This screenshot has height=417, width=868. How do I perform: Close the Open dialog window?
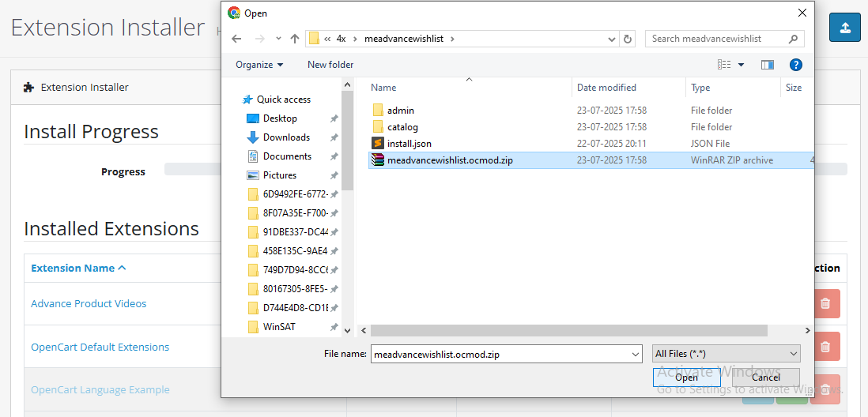(801, 13)
